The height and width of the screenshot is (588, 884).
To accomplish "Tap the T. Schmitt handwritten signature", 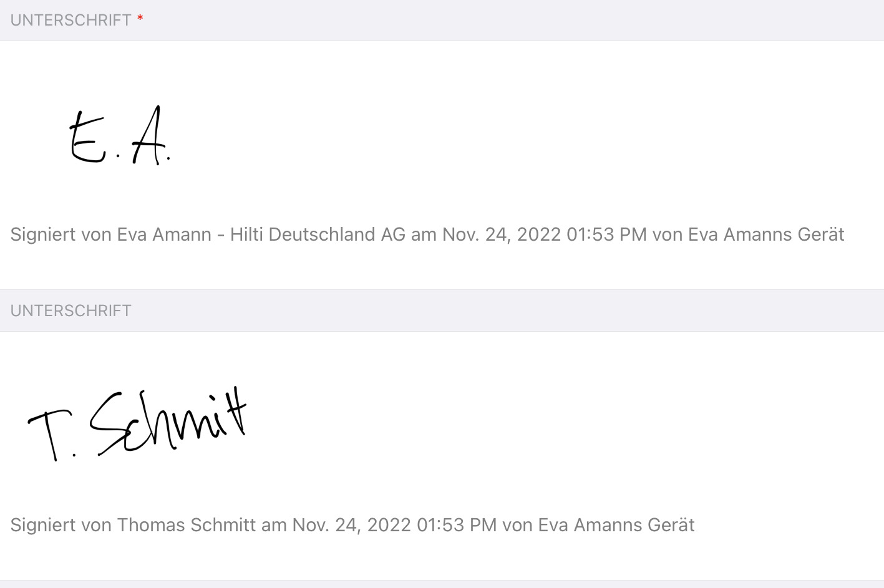I will (x=137, y=424).
